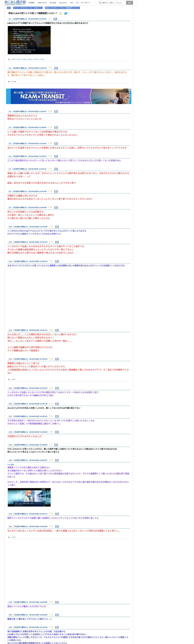Image resolution: width=194 pixels, height=644 pixels.
Task: Open the NZAM×TRANSIT ad banner
Action: [x=69, y=96]
